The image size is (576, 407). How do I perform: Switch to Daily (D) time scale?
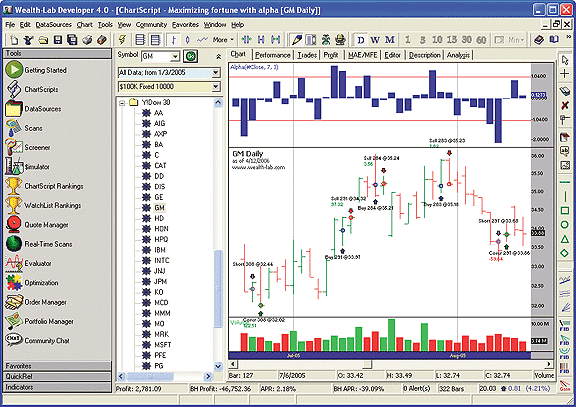click(x=361, y=40)
